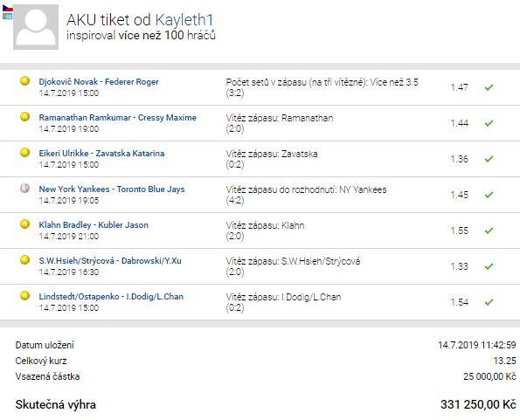
Task: Open Lindstedt/Ostapenko - I.Dodig/L.Chan match
Action: [x=111, y=297]
